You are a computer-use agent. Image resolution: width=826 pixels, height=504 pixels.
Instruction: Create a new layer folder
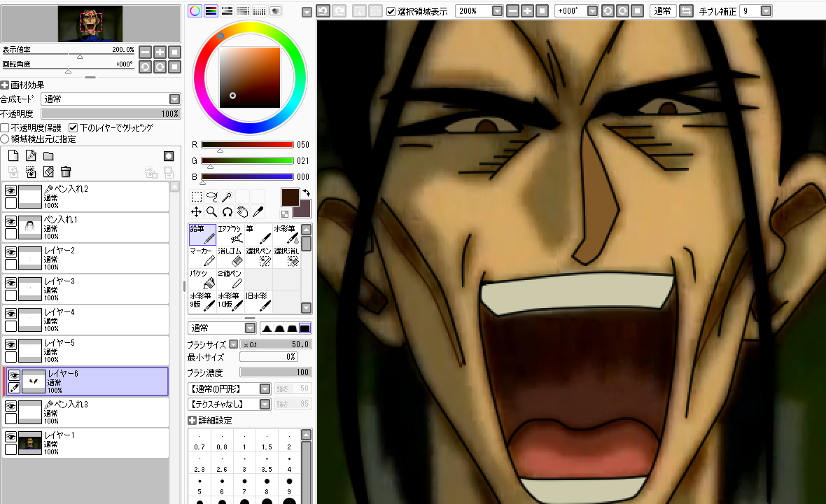point(48,156)
